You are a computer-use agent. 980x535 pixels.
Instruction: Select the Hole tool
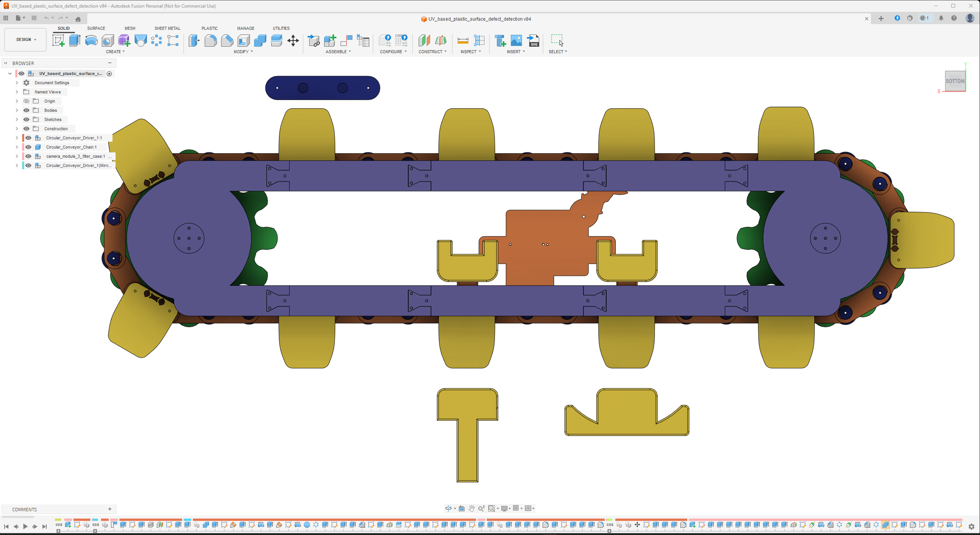coord(108,40)
